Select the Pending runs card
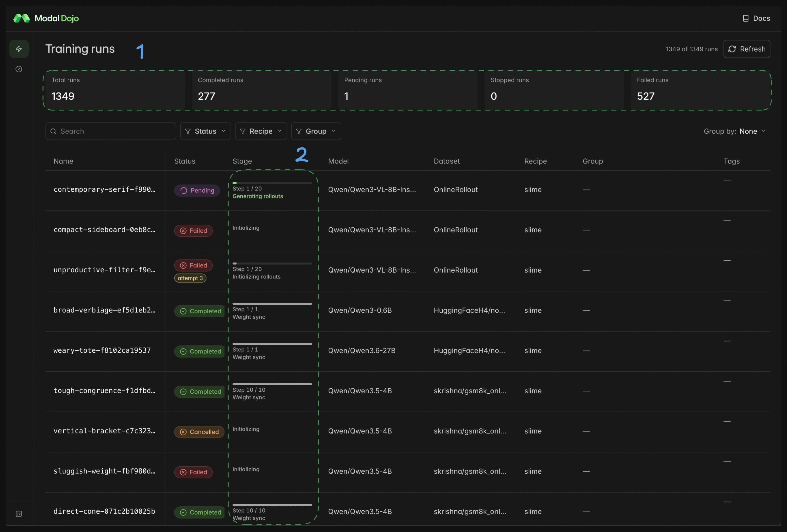The image size is (787, 532). (408, 90)
